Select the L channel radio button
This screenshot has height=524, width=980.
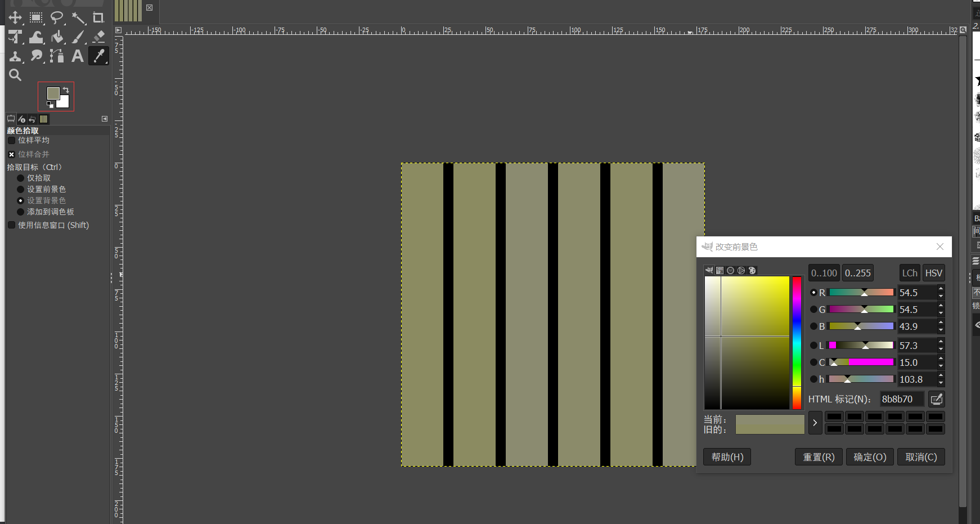tap(813, 346)
